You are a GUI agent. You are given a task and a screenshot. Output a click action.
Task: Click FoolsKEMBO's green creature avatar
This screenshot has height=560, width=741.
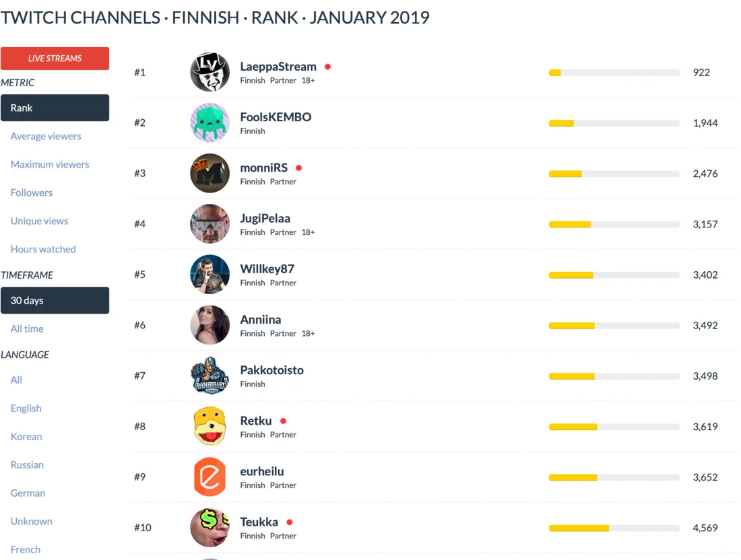click(x=210, y=123)
